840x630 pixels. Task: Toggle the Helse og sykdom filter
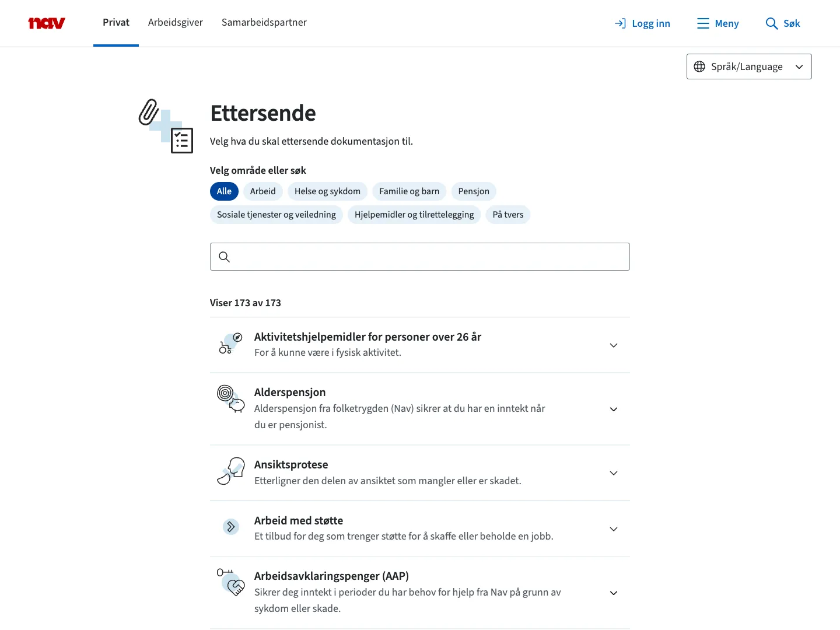pyautogui.click(x=327, y=191)
